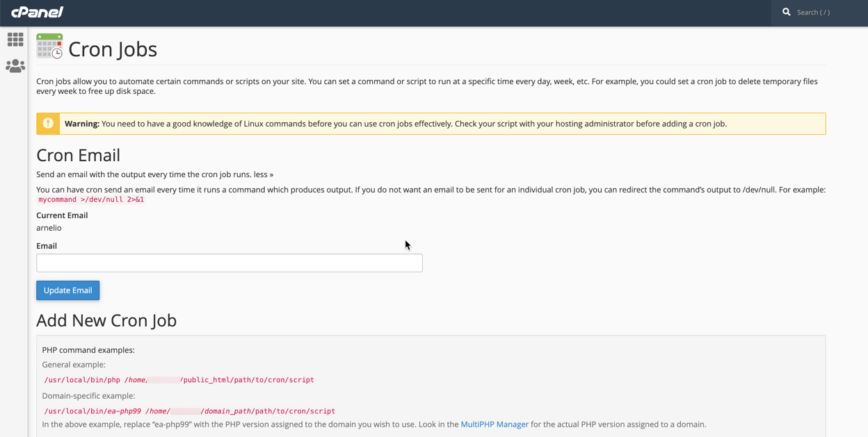The height and width of the screenshot is (437, 868).
Task: Click the Cron Jobs page title
Action: pyautogui.click(x=113, y=49)
